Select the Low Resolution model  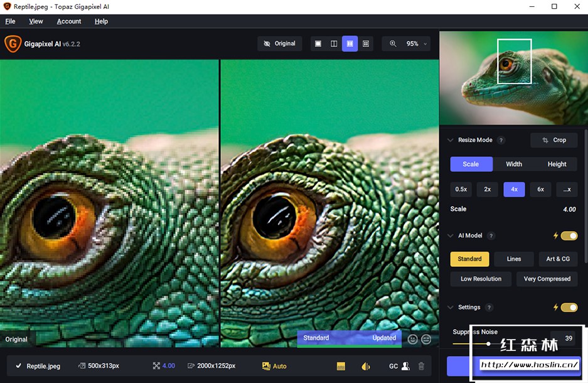pos(481,279)
